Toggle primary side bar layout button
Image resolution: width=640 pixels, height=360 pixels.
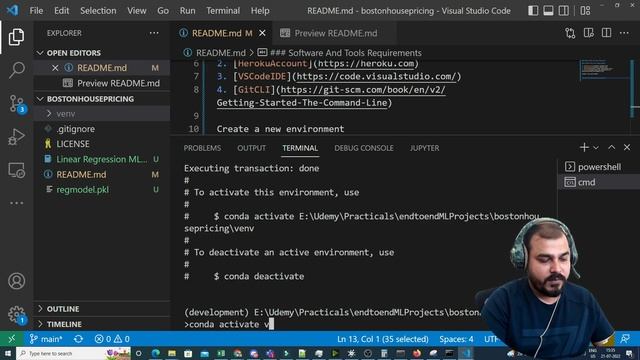[x=533, y=11]
